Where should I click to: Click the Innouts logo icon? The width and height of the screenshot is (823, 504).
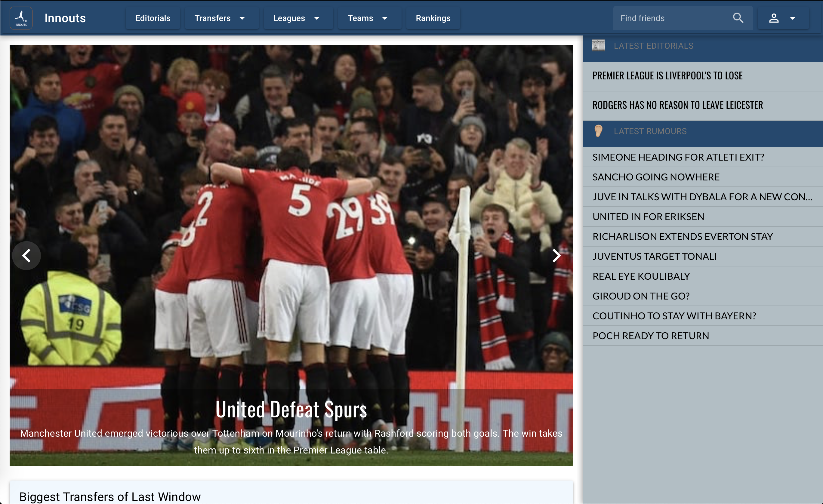coord(21,18)
